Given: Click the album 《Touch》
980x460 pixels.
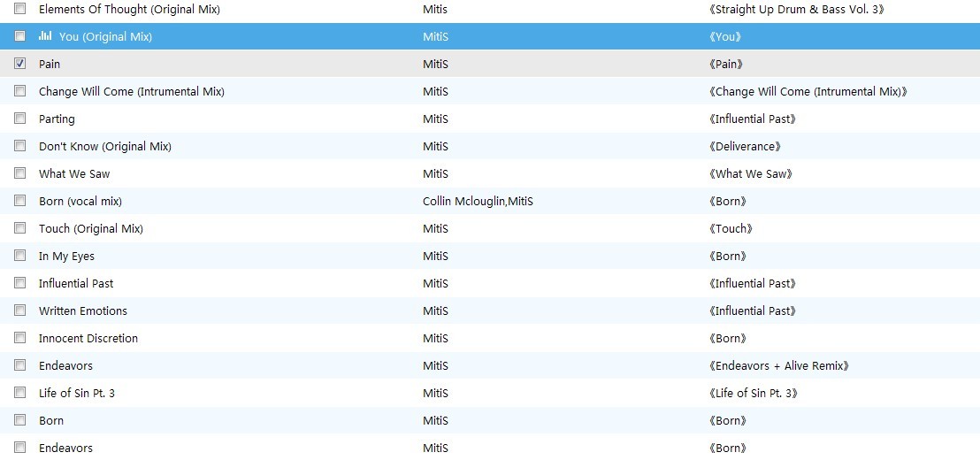Looking at the screenshot, I should [731, 229].
